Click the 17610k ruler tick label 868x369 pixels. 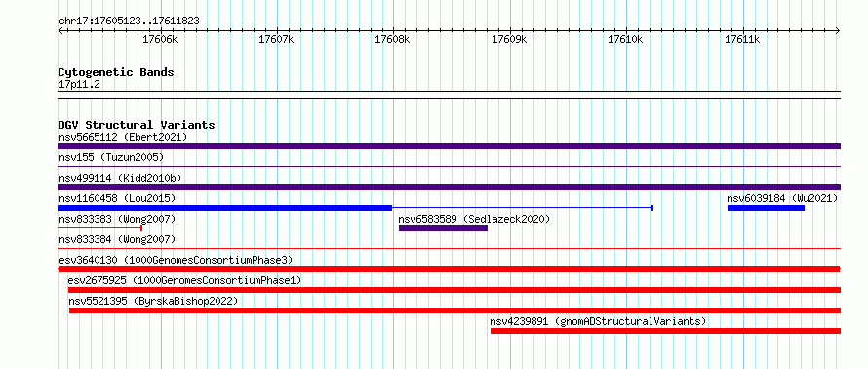[x=626, y=40]
